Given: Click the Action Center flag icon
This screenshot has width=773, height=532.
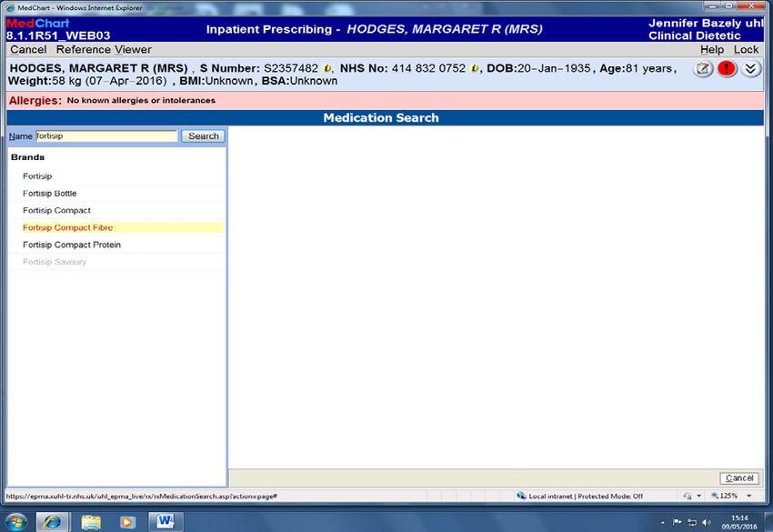Looking at the screenshot, I should 678,522.
